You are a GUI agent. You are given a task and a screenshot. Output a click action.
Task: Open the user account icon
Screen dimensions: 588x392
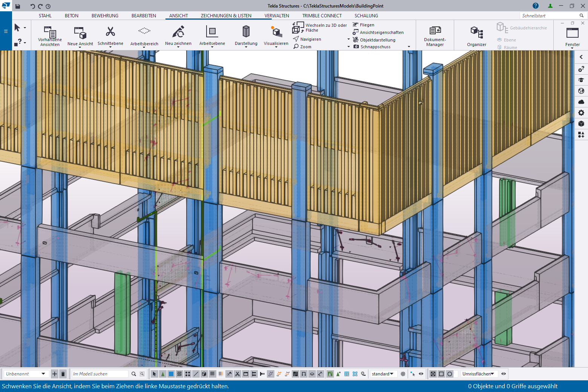(x=550, y=6)
